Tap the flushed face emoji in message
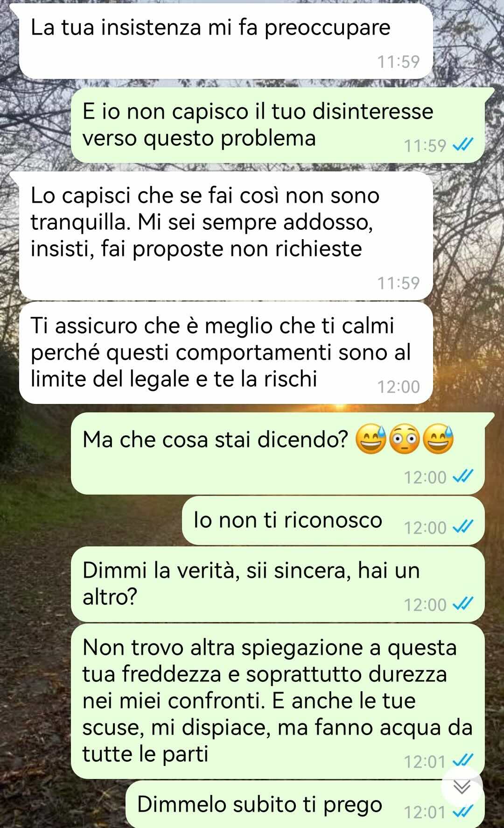Screen dimensions: 504x828 tap(404, 440)
